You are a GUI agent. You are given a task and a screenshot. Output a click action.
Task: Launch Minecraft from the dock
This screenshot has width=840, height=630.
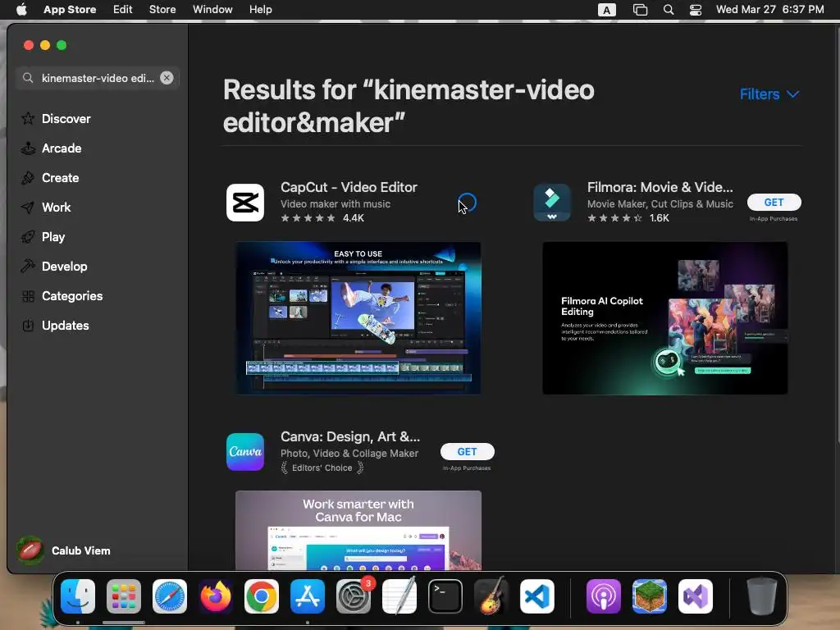click(x=650, y=596)
